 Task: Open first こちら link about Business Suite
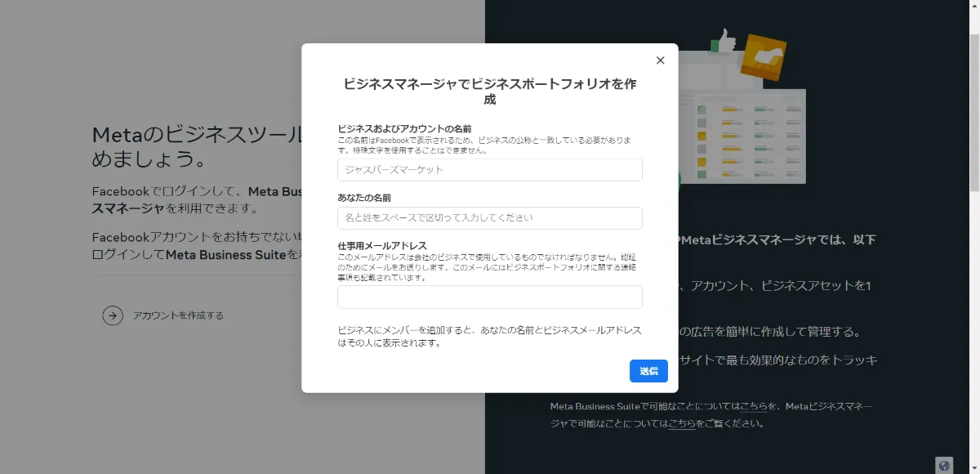tap(754, 406)
